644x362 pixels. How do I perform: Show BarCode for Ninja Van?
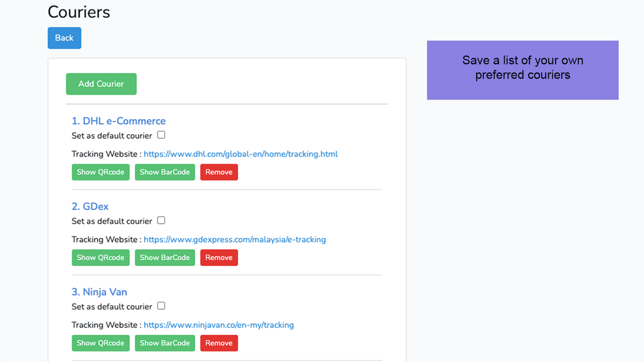[165, 343]
